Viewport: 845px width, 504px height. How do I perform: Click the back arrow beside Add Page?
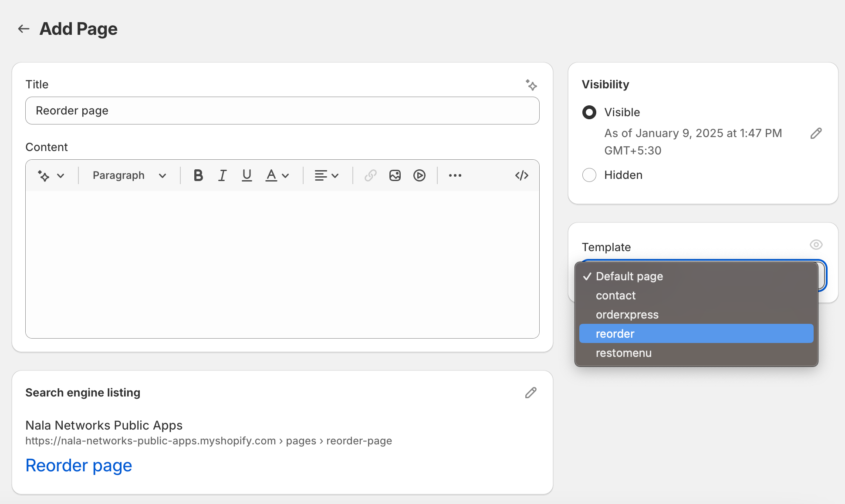[x=24, y=29]
